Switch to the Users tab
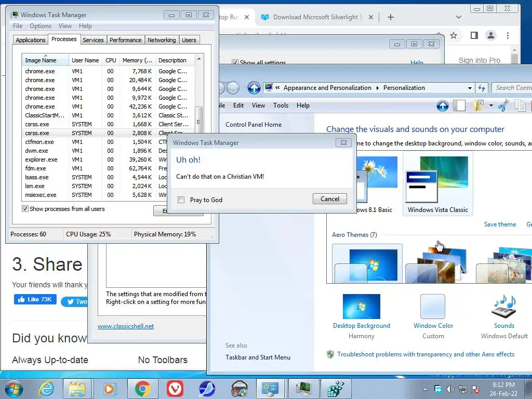The width and height of the screenshot is (532, 399). [189, 40]
